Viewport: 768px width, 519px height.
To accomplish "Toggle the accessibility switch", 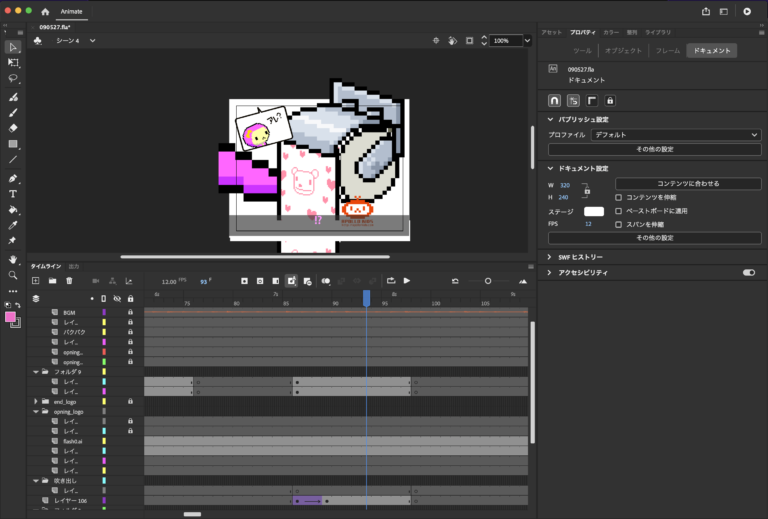I will coord(749,273).
